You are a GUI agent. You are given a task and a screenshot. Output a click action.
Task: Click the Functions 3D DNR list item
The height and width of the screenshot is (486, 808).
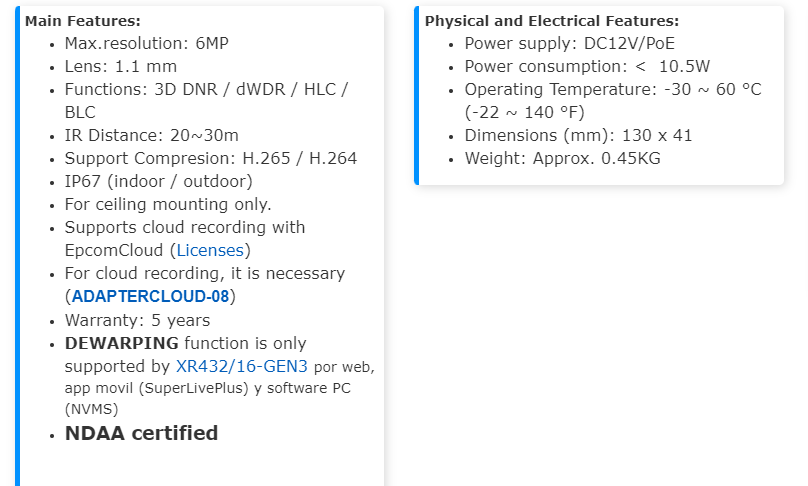(x=205, y=89)
